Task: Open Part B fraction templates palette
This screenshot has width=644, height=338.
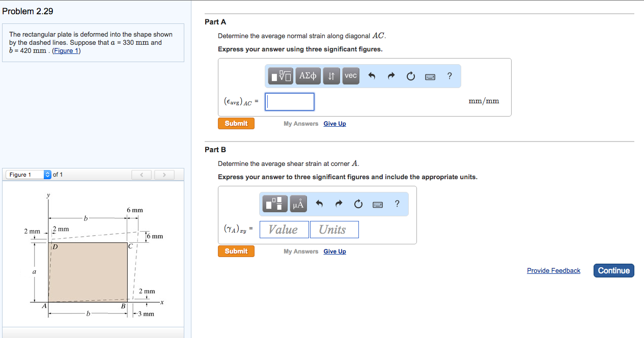Action: 275,204
